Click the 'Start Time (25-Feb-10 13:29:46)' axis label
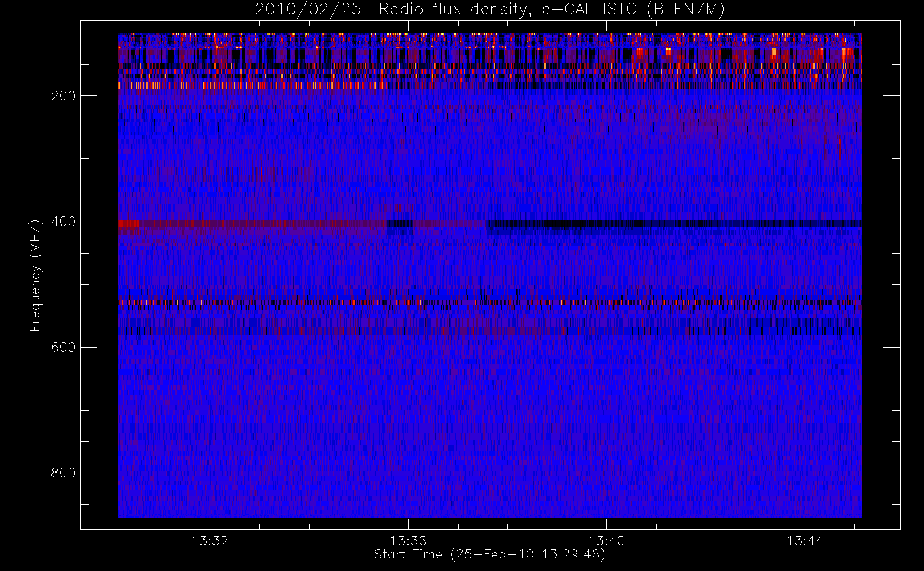 [x=489, y=554]
